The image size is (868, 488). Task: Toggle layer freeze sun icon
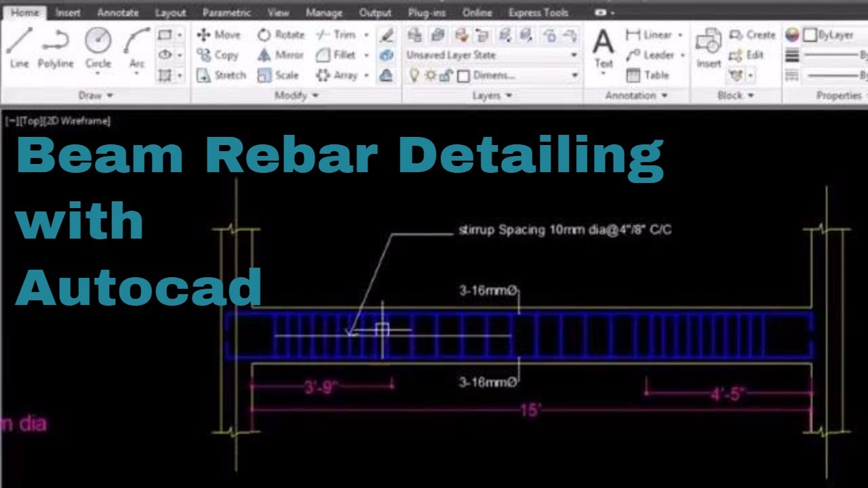click(x=430, y=75)
